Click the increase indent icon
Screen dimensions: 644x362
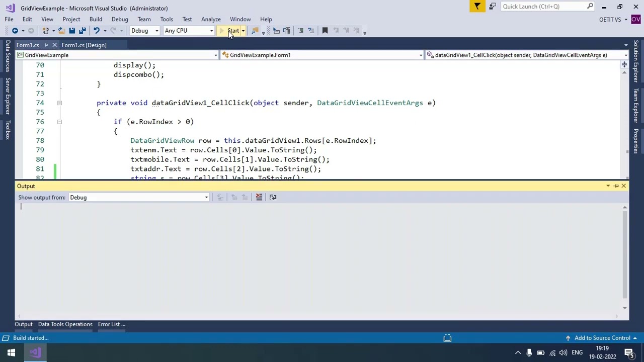pos(287,31)
